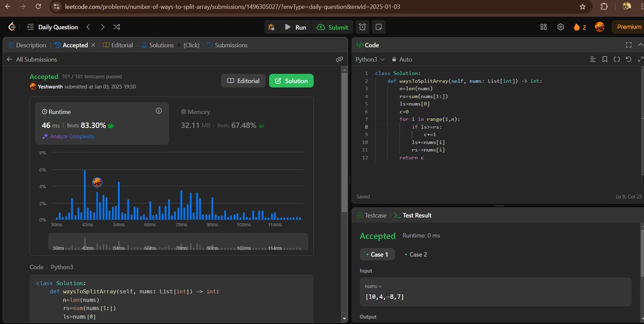Click the Premium button
Screen dimensions: 644x324
(629, 27)
